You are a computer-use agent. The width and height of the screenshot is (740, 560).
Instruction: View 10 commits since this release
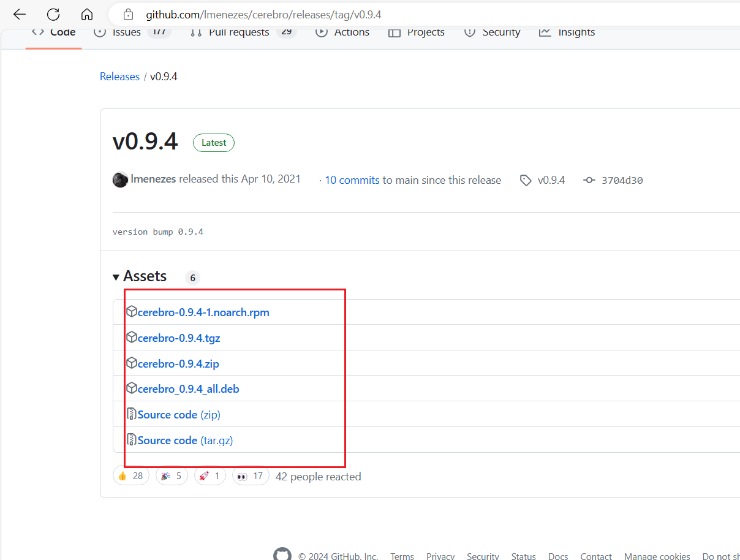tap(352, 180)
